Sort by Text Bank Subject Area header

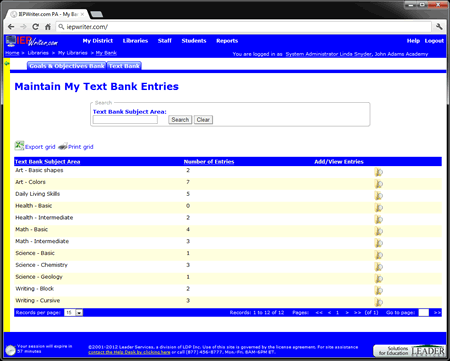[x=48, y=162]
